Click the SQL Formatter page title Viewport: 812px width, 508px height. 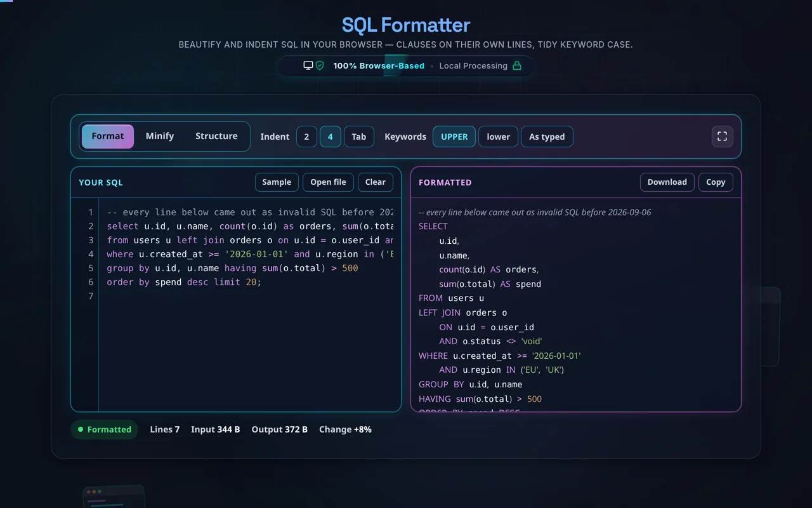click(406, 25)
